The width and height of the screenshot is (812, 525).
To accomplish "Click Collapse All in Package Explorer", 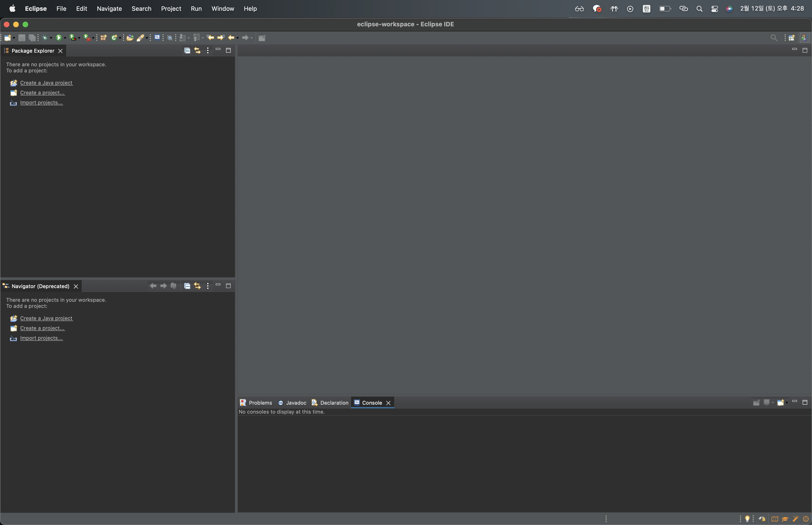I will coord(187,51).
